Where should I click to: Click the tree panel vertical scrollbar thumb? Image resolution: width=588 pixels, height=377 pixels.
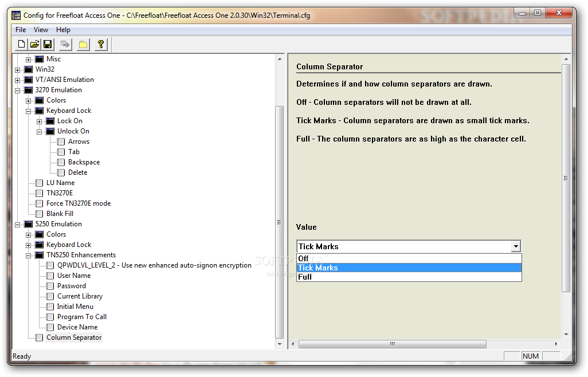click(x=279, y=222)
